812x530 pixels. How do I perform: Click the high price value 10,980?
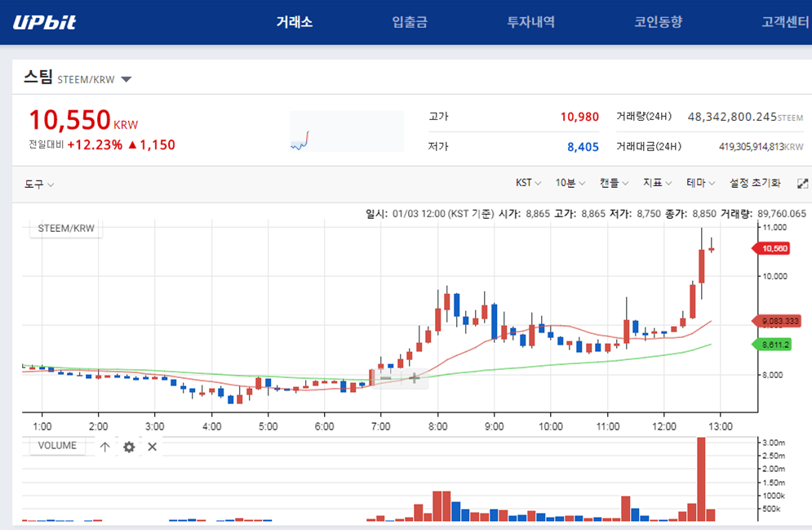(x=579, y=117)
